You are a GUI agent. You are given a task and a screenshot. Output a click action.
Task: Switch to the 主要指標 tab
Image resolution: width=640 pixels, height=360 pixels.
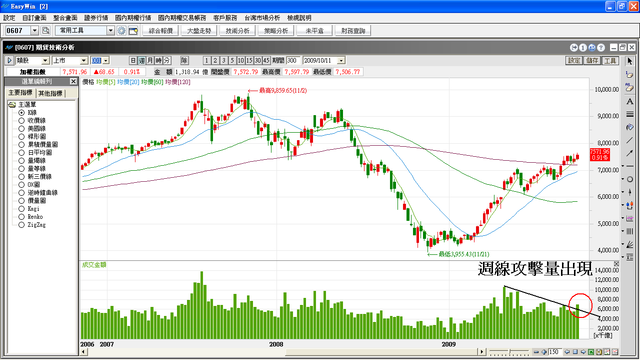point(21,93)
